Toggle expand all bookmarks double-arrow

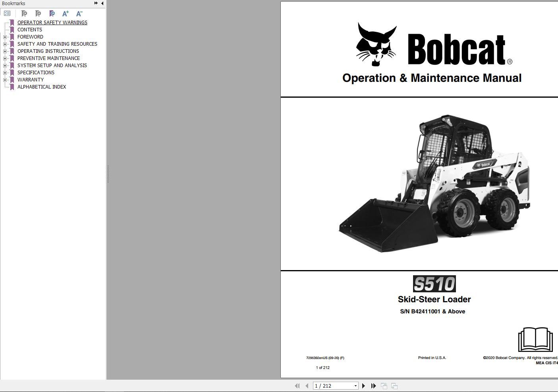pyautogui.click(x=95, y=2)
